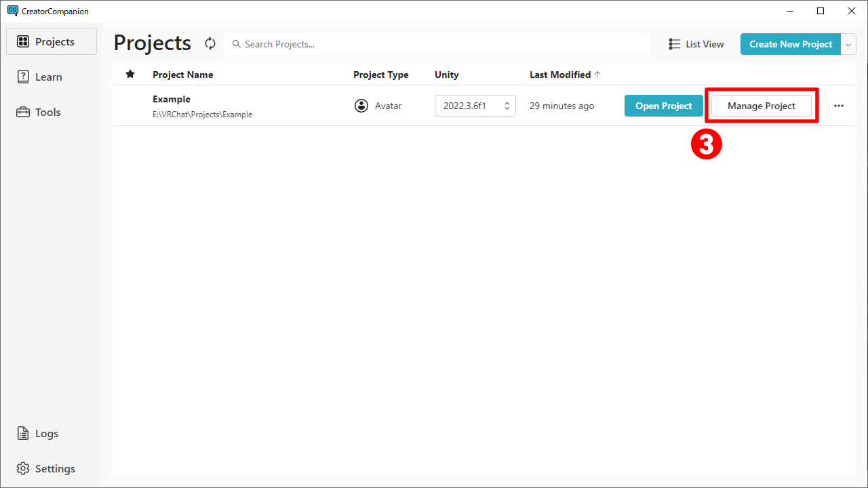Sort by the Project Name column header

tap(182, 75)
